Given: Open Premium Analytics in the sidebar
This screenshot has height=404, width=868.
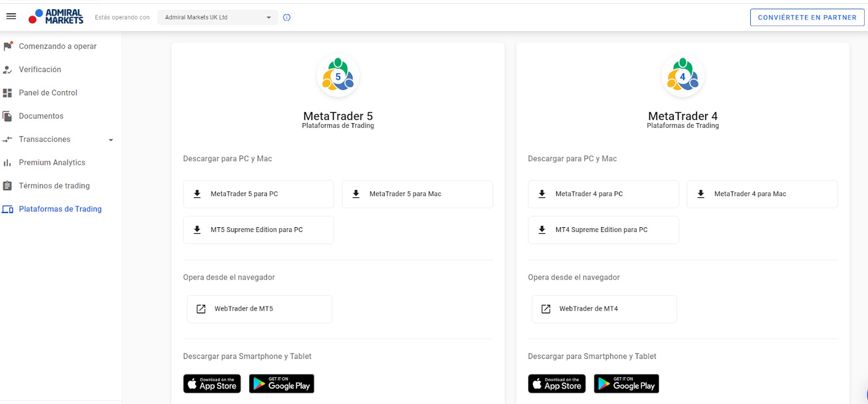Looking at the screenshot, I should click(52, 163).
